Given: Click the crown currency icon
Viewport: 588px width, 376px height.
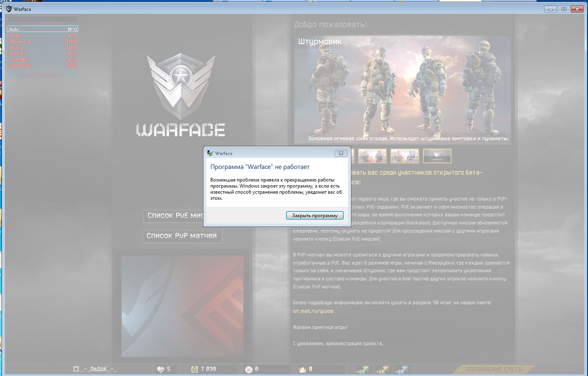Looking at the screenshot, I should point(302,369).
